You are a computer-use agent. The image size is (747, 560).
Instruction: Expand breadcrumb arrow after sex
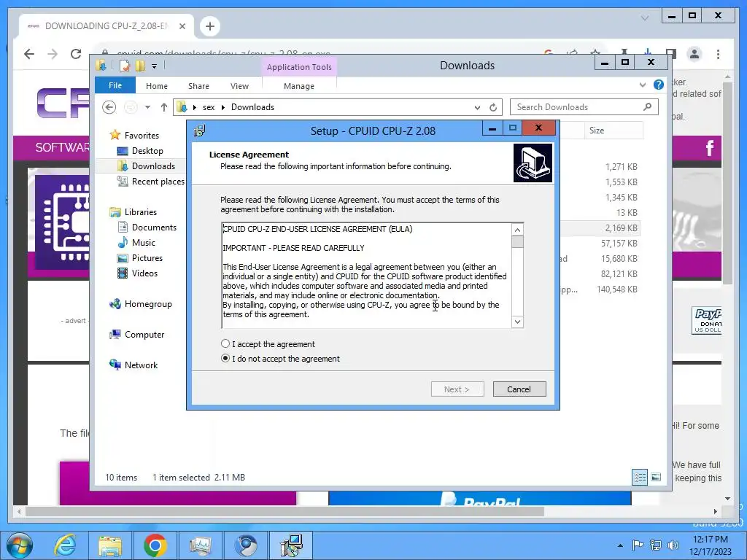pyautogui.click(x=222, y=108)
